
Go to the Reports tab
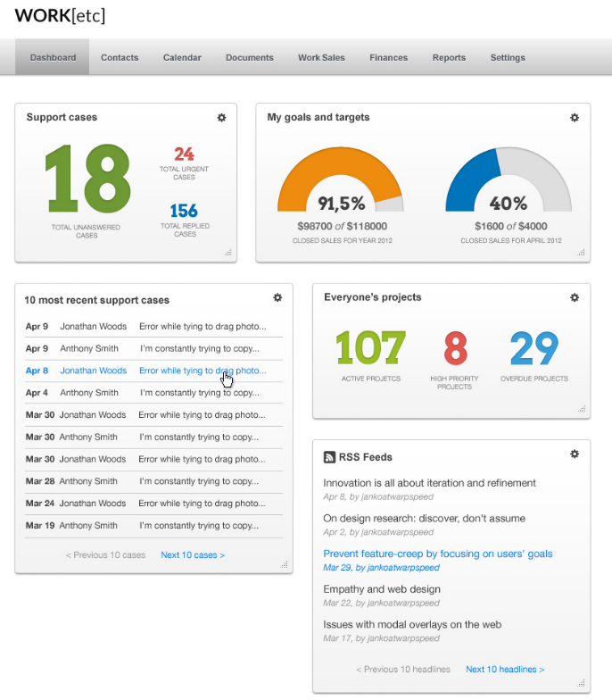click(449, 58)
